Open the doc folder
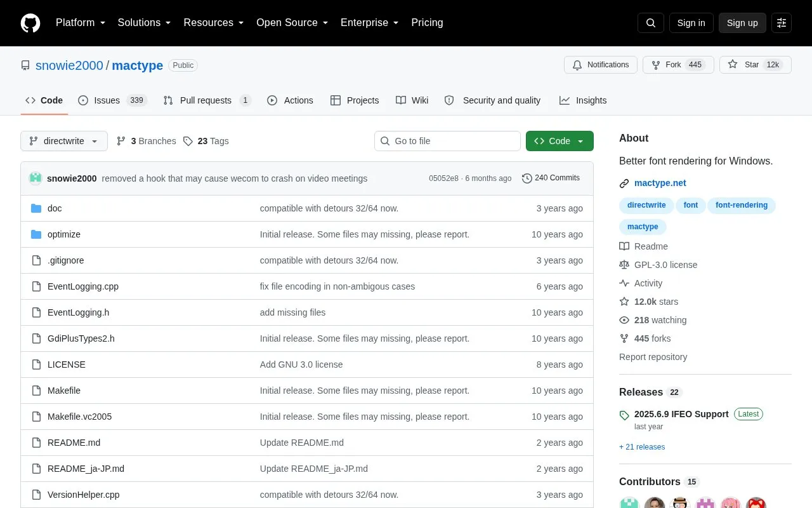Image resolution: width=812 pixels, height=508 pixels. [x=55, y=208]
